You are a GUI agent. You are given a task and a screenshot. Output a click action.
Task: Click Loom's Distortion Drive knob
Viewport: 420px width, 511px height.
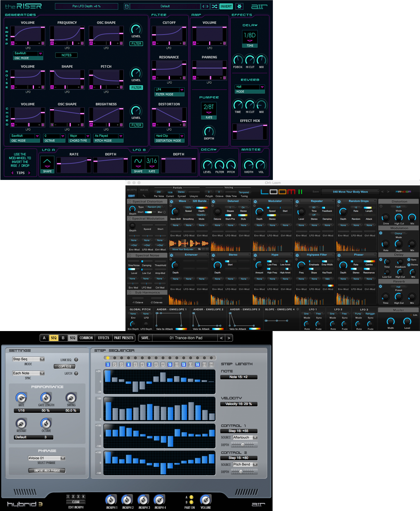385,217
